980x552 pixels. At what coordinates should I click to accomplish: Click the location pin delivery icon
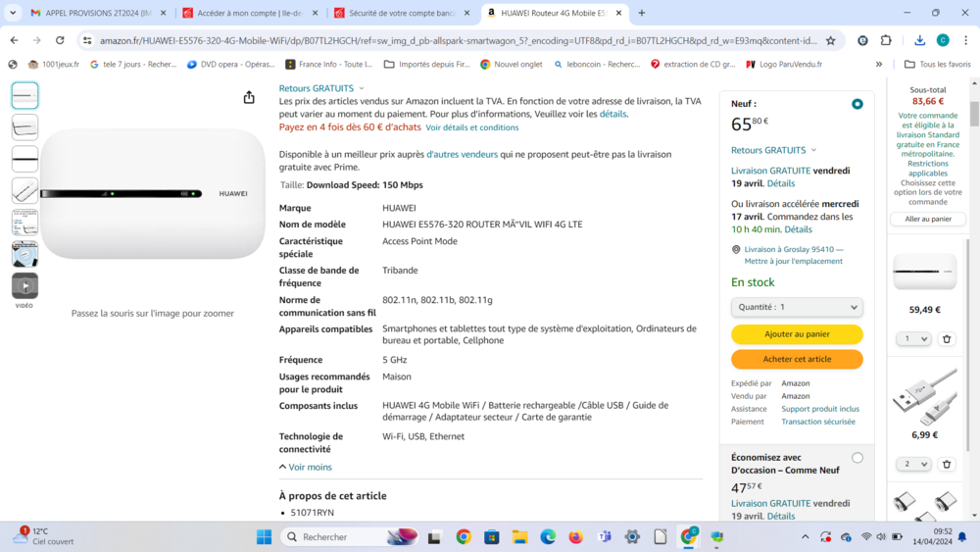(736, 249)
